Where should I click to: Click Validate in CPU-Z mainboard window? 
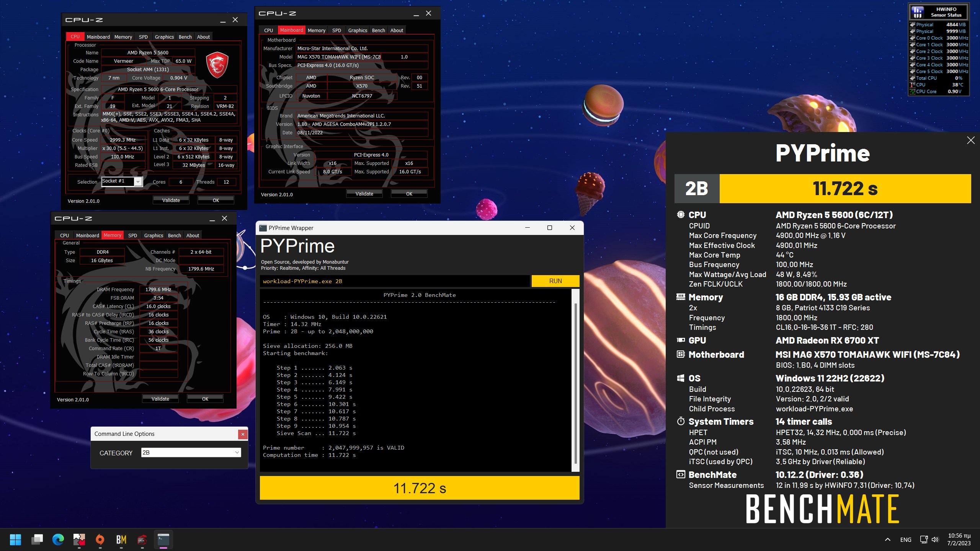tap(364, 194)
